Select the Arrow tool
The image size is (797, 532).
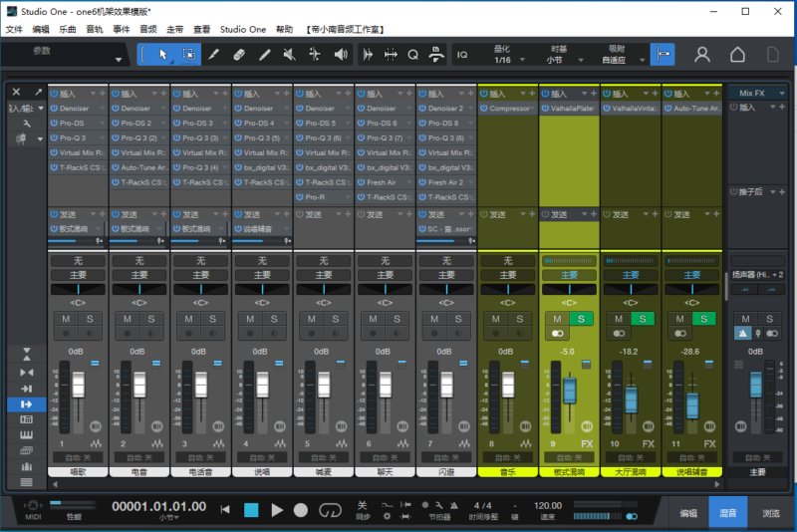pos(163,55)
